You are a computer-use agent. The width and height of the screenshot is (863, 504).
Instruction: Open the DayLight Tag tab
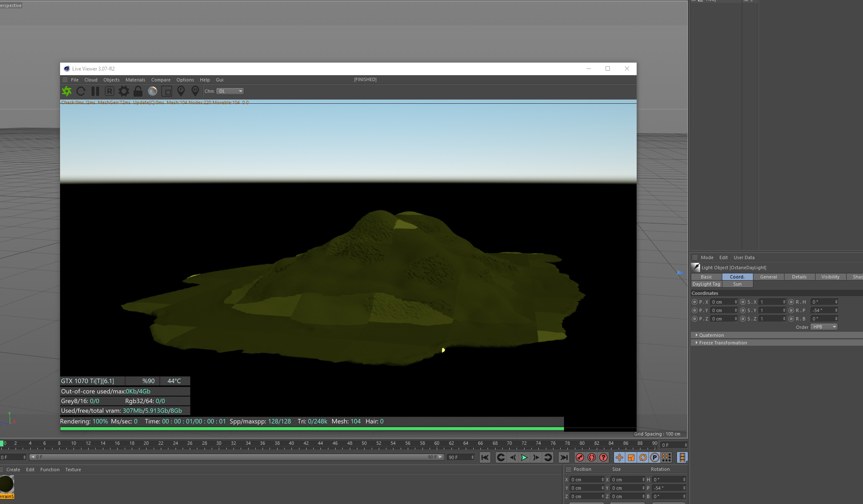706,284
